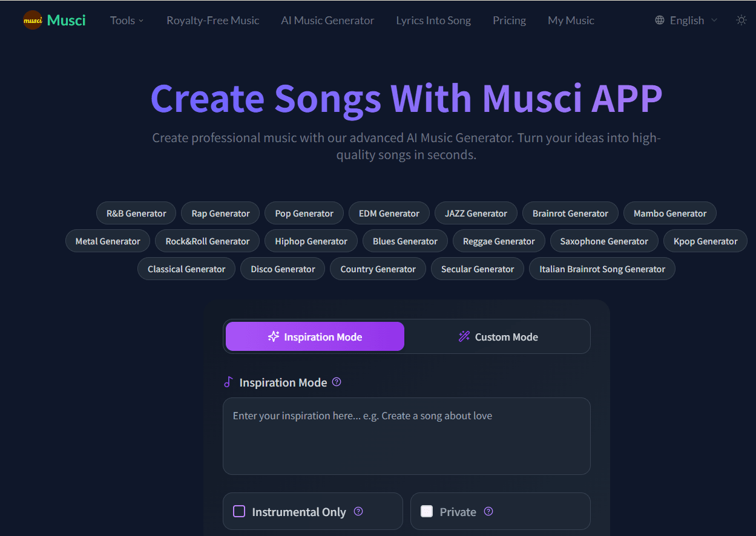Check the Private checkbox
Screen dimensions: 756x536
[427, 512]
